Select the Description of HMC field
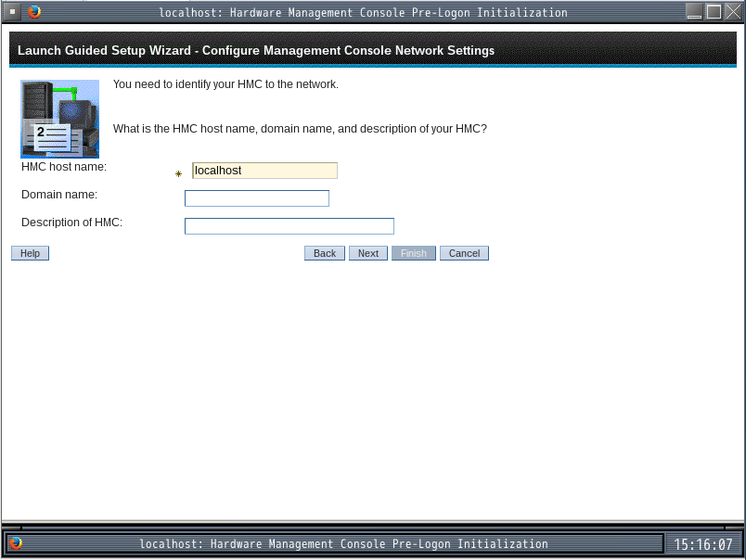Screen dimensions: 746x560 pos(289,226)
